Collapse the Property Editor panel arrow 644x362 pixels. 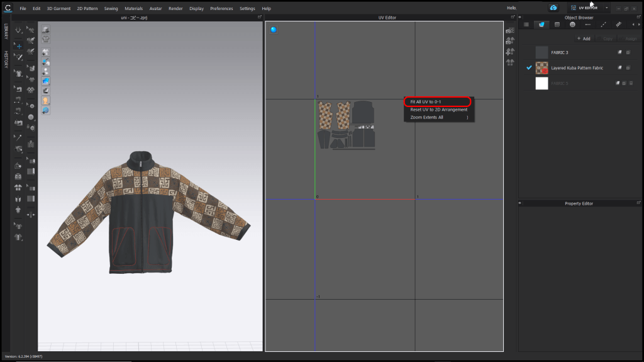click(520, 203)
